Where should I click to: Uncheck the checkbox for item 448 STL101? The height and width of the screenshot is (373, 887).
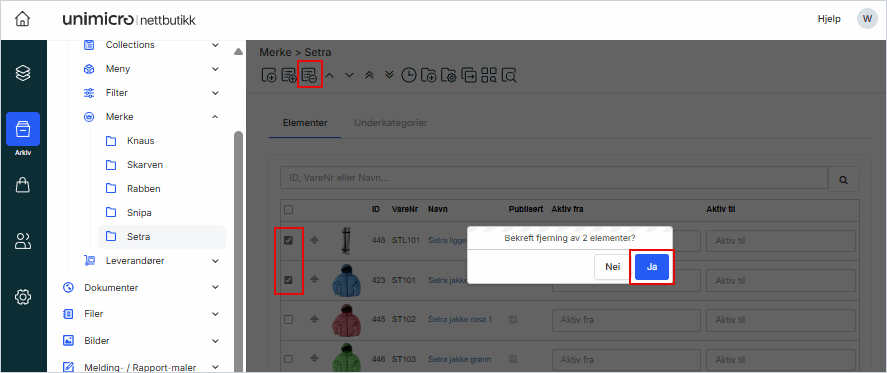(289, 241)
